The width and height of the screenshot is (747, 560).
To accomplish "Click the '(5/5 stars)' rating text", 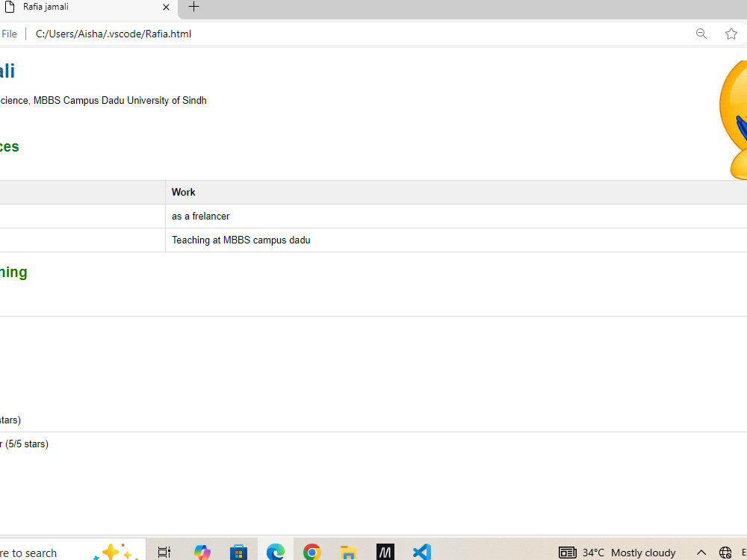I will click(27, 444).
